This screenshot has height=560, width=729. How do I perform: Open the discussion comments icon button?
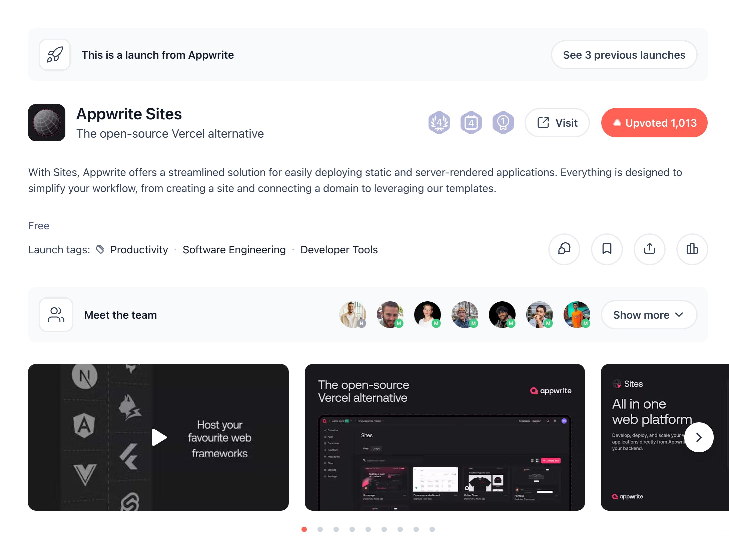pos(564,249)
